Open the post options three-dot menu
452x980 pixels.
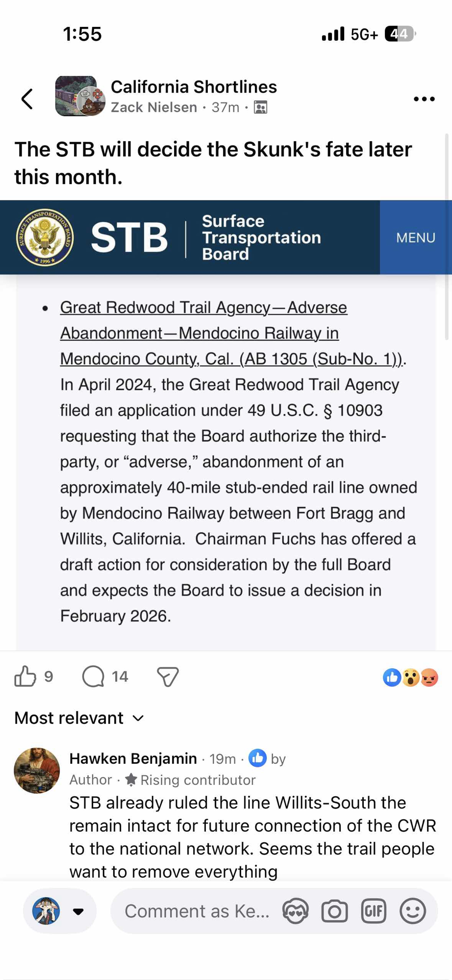[x=424, y=99]
